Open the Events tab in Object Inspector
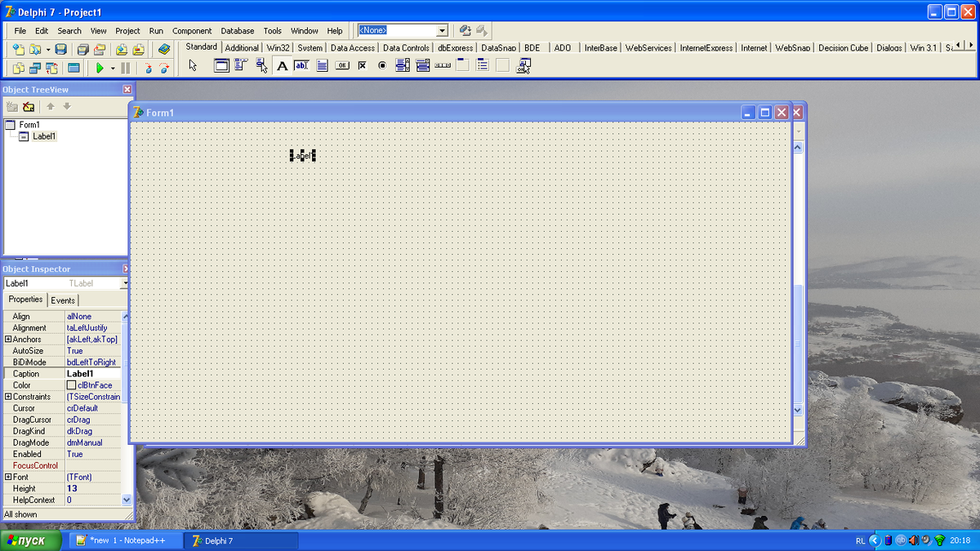This screenshot has width=980, height=551. point(63,300)
